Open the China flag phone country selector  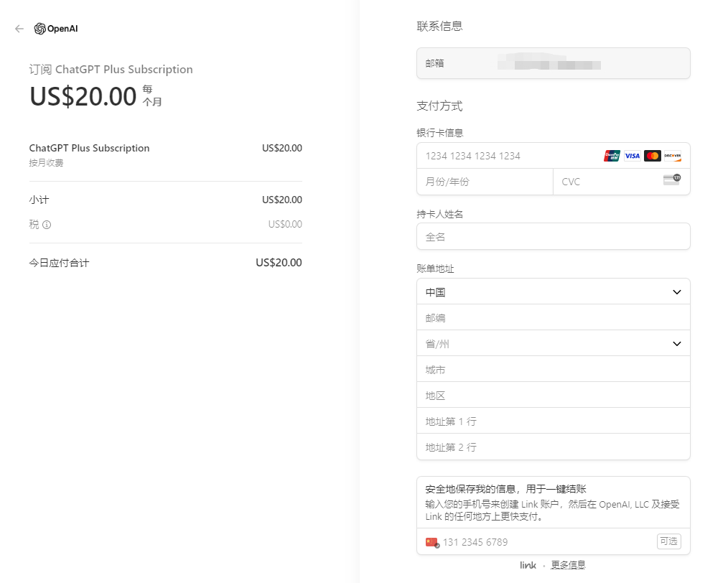pos(431,542)
